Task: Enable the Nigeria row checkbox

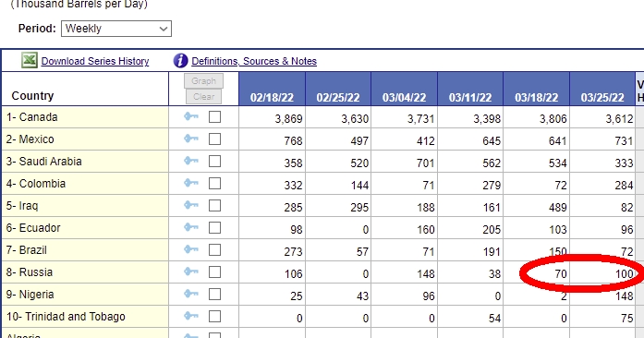Action: [x=214, y=295]
